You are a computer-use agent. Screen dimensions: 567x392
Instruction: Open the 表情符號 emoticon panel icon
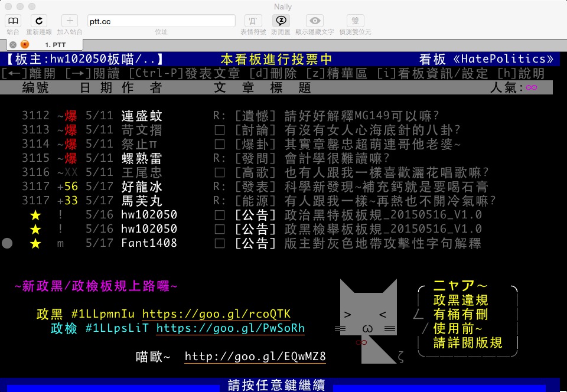tap(253, 21)
